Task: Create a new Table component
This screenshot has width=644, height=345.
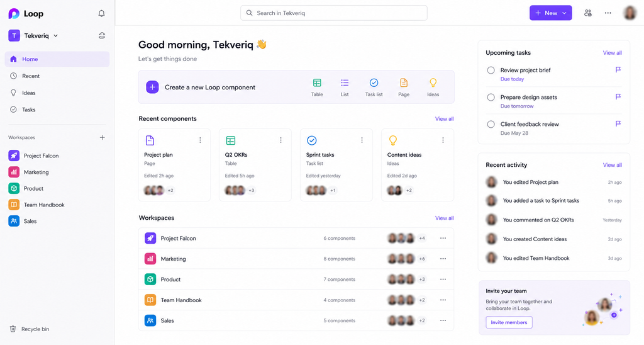Action: [x=317, y=88]
